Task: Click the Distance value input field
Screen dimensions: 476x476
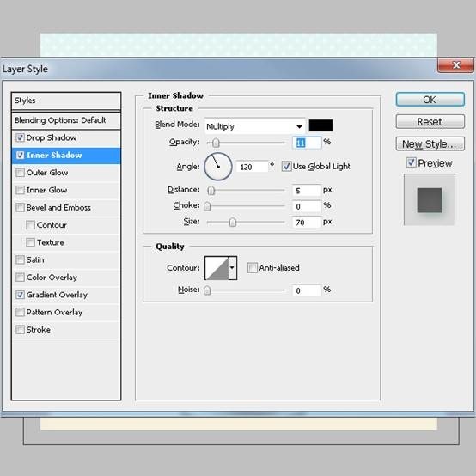Action: point(306,191)
